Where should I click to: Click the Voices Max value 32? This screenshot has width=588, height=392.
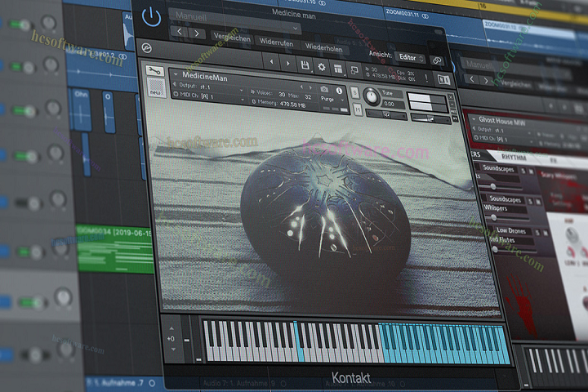pyautogui.click(x=308, y=96)
